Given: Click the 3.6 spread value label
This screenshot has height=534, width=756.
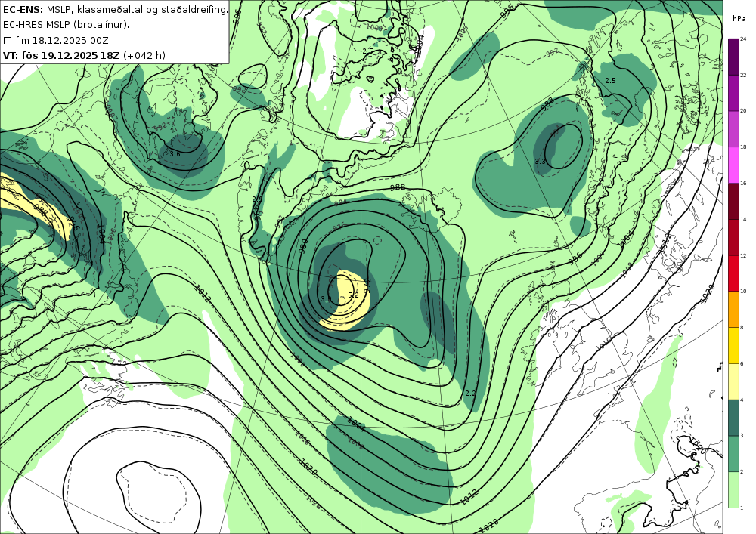Looking at the screenshot, I should [x=175, y=154].
